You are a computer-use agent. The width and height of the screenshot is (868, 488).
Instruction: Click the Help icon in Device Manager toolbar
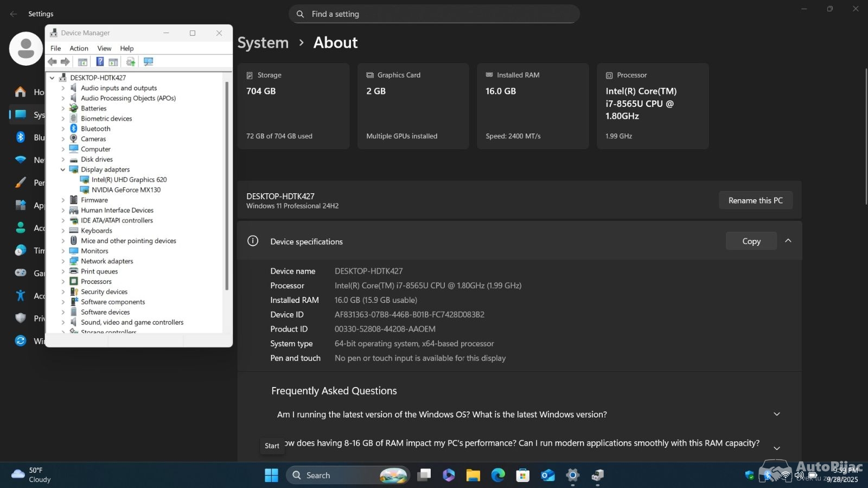100,62
